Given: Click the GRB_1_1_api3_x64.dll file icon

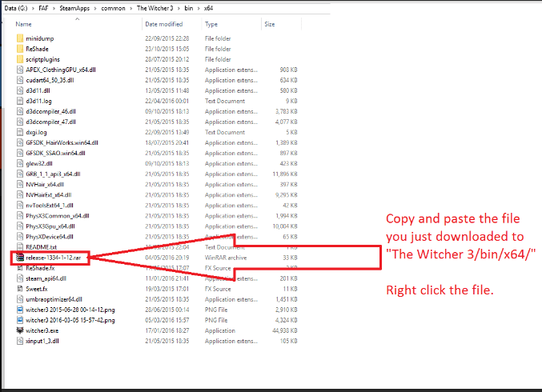Looking at the screenshot, I should [x=20, y=174].
